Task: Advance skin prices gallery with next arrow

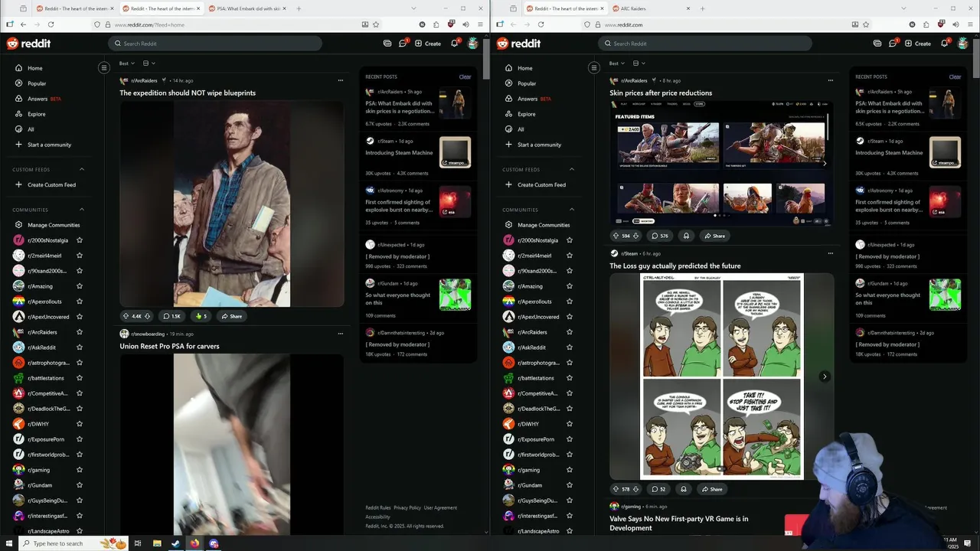Action: 825,163
